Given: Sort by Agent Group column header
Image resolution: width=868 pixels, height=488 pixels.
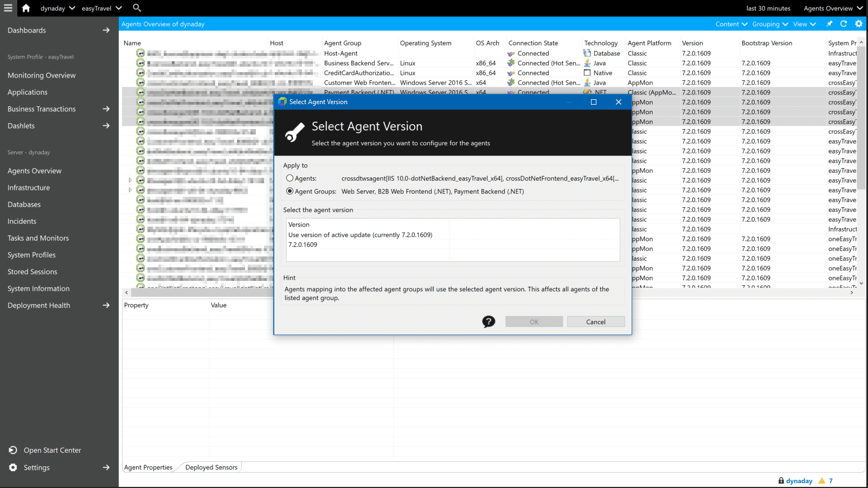Looking at the screenshot, I should (x=343, y=43).
